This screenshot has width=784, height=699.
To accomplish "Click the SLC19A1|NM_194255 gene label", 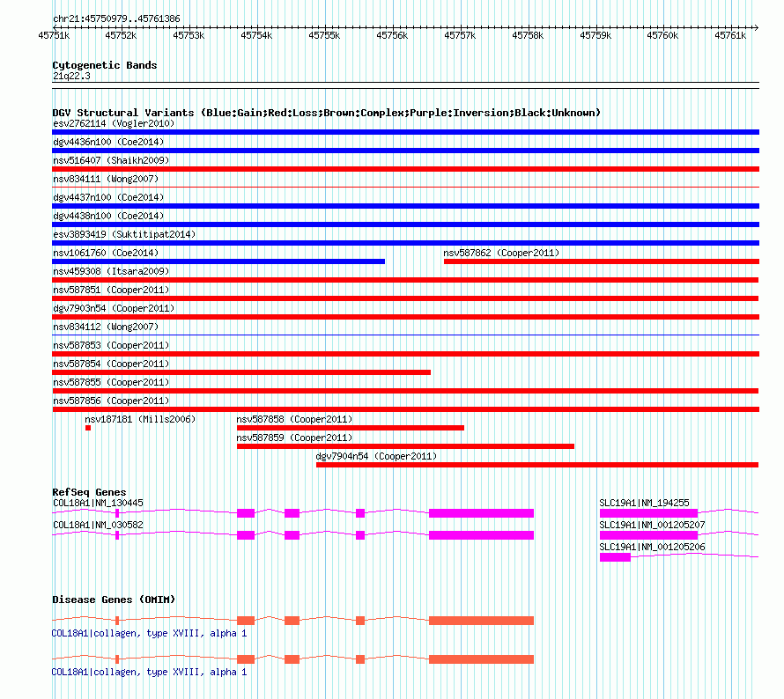I will pos(644,503).
